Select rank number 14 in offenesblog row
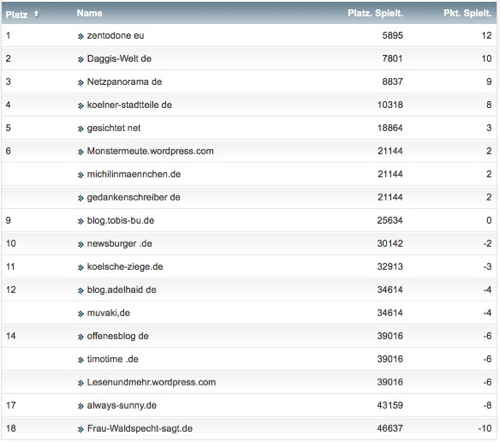 pos(11,336)
